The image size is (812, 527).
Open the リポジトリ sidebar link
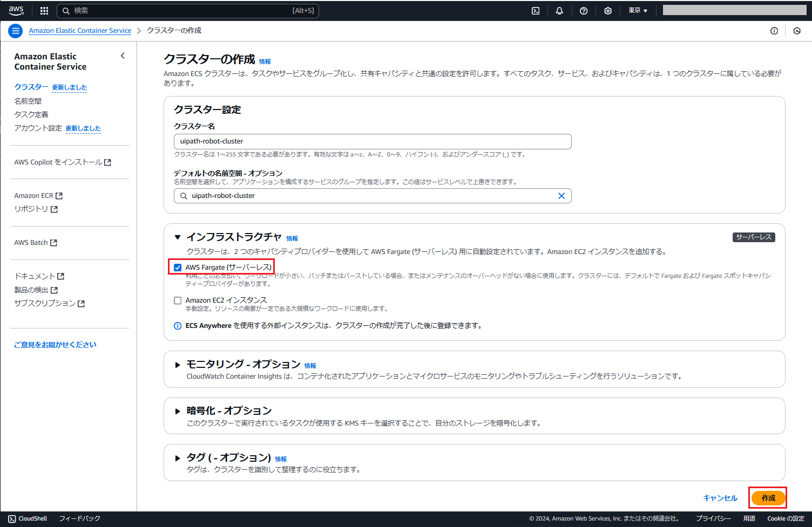click(x=31, y=209)
